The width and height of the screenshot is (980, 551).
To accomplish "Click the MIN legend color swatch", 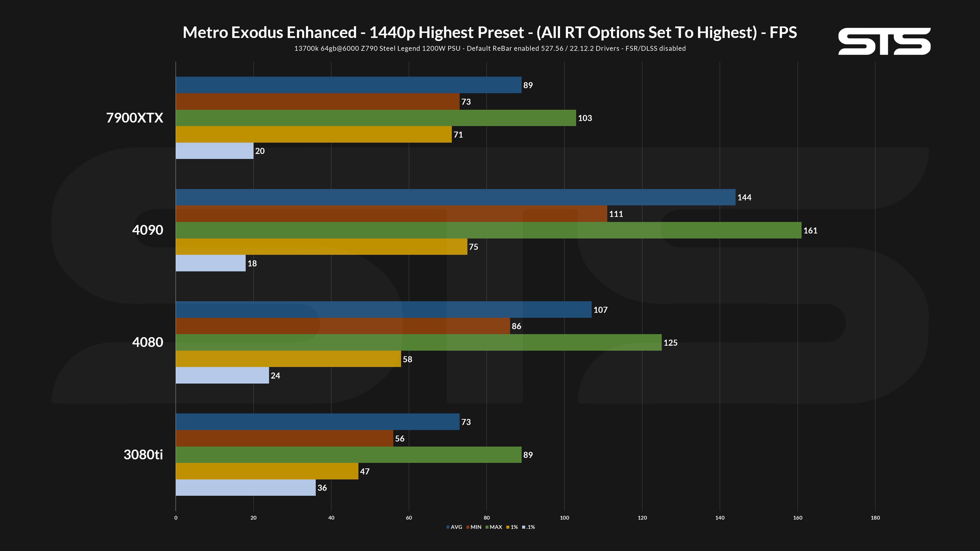I will pos(468,527).
